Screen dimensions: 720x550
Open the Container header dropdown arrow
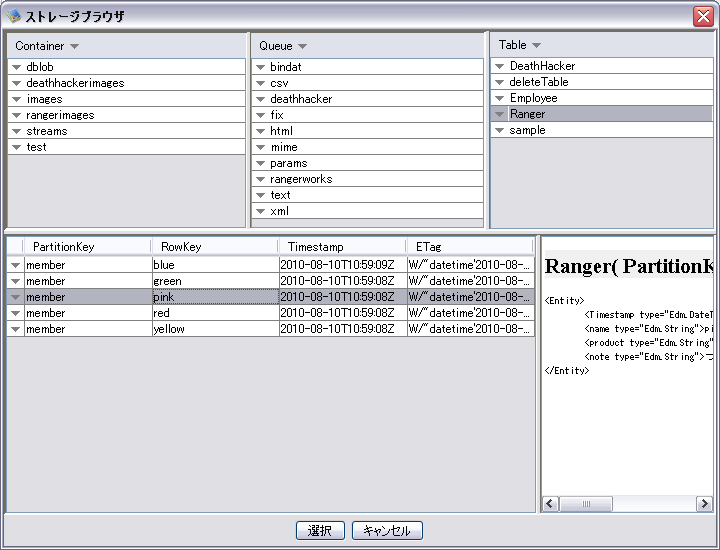coord(75,46)
